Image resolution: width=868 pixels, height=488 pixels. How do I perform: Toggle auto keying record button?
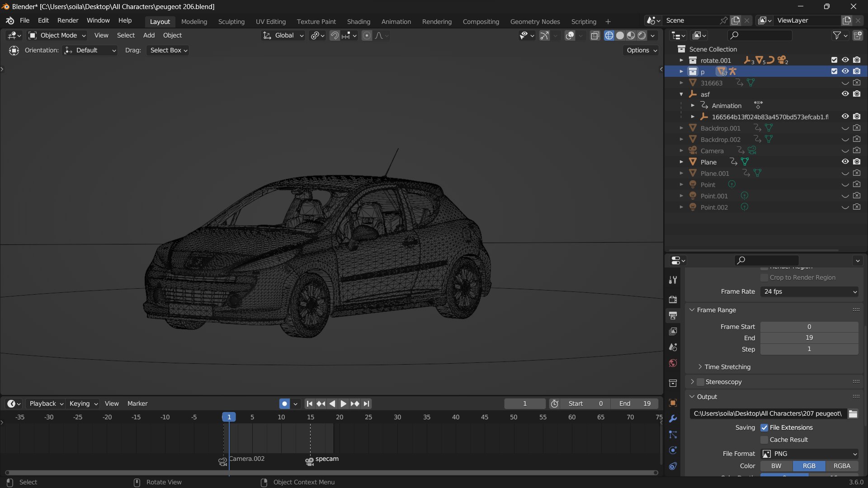(284, 404)
